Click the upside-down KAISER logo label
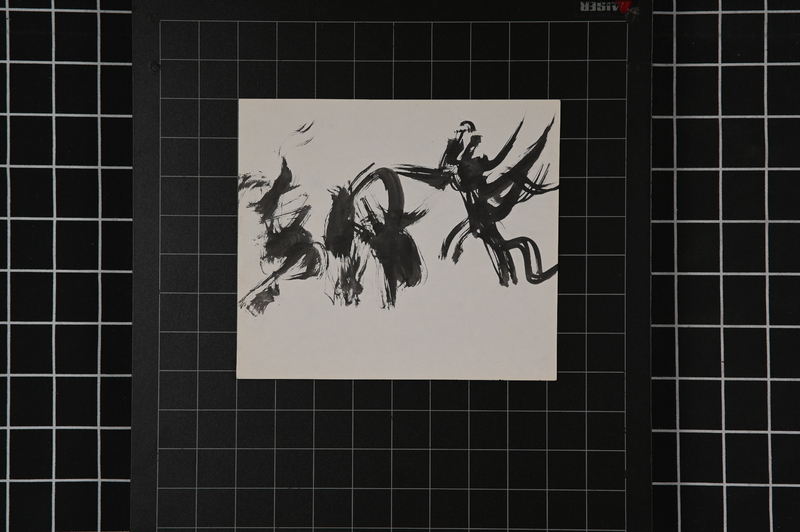Screen dimensions: 800x532 tap(608, 8)
